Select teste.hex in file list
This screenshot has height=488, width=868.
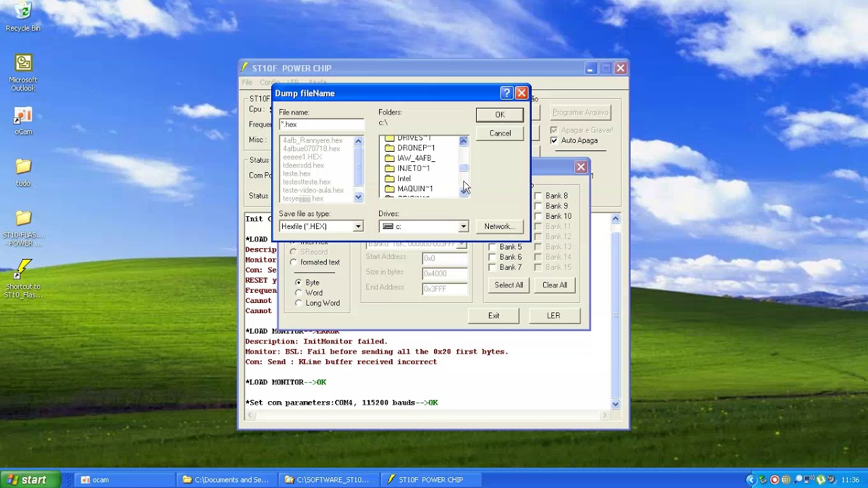[x=296, y=174]
